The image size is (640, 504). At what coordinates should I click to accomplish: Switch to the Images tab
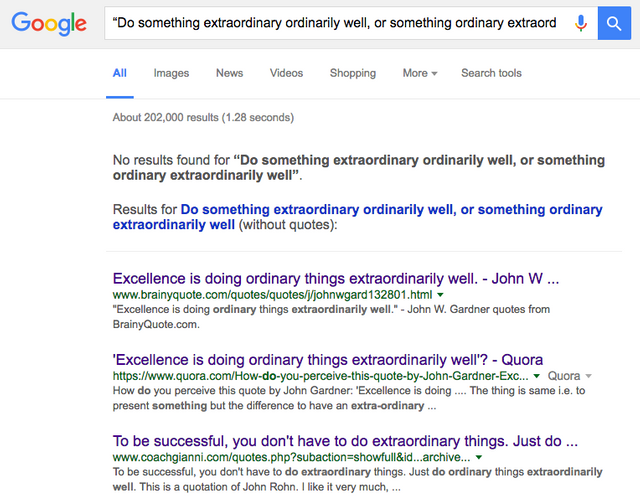(x=171, y=73)
